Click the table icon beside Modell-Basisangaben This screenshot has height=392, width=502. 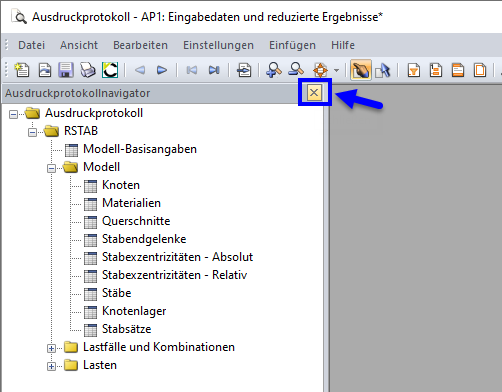tap(71, 150)
